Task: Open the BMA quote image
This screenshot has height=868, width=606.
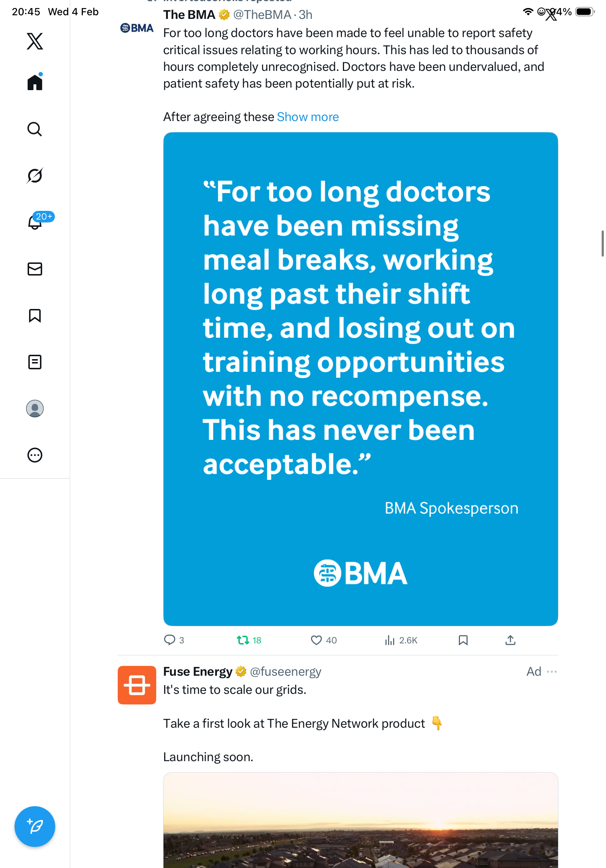Action: click(360, 379)
